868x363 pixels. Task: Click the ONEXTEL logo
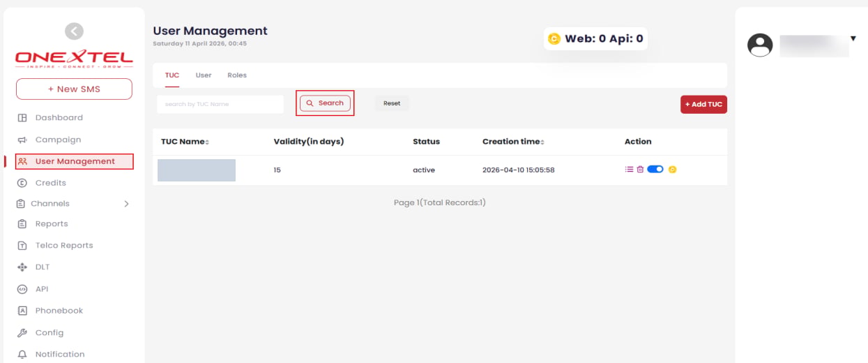pyautogui.click(x=74, y=59)
